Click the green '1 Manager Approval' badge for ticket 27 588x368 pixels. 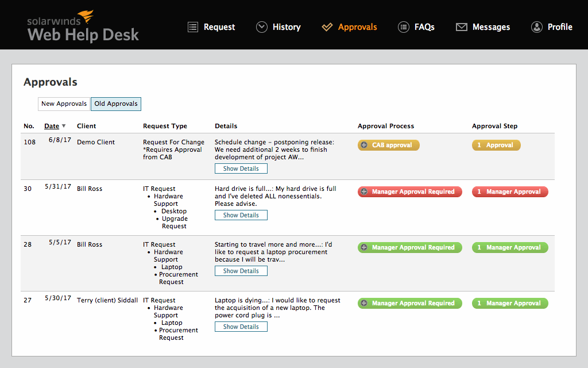pos(510,303)
